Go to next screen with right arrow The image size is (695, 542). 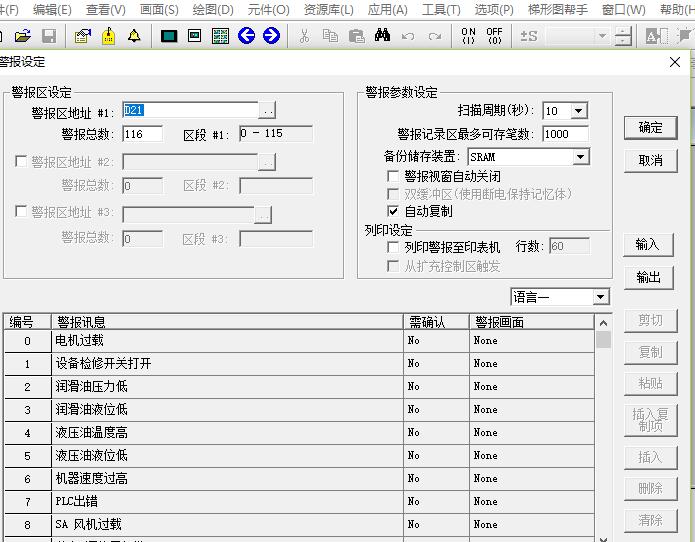pos(271,36)
